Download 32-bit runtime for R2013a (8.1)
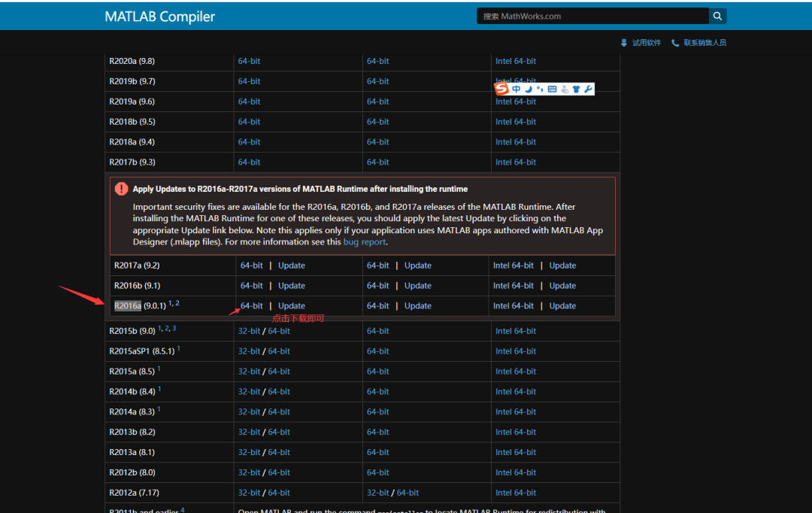812x513 pixels. pos(249,452)
